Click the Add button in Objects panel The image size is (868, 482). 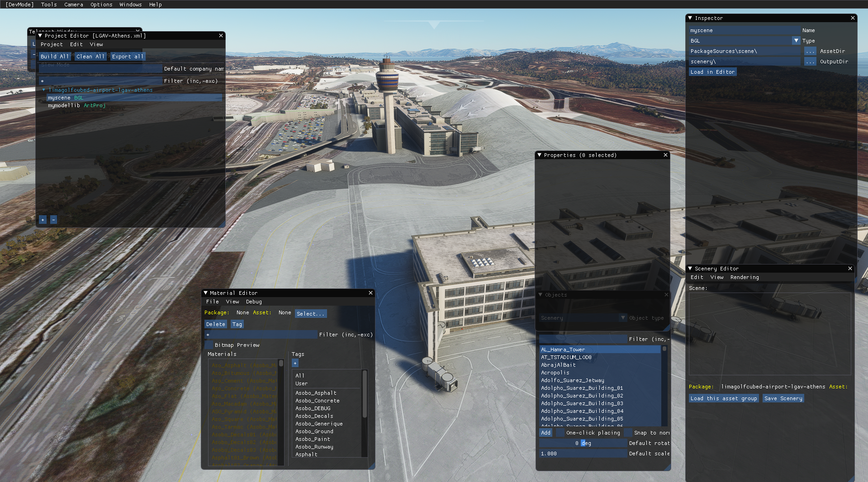546,433
